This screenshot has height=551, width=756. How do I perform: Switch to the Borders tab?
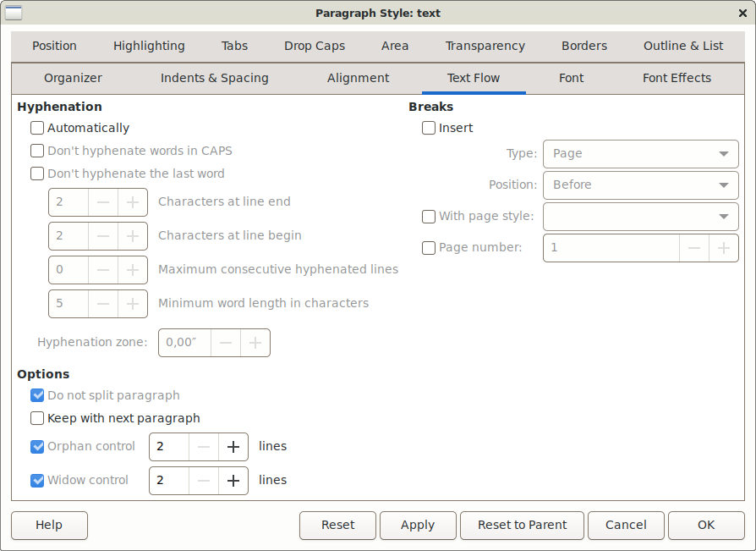pyautogui.click(x=584, y=46)
